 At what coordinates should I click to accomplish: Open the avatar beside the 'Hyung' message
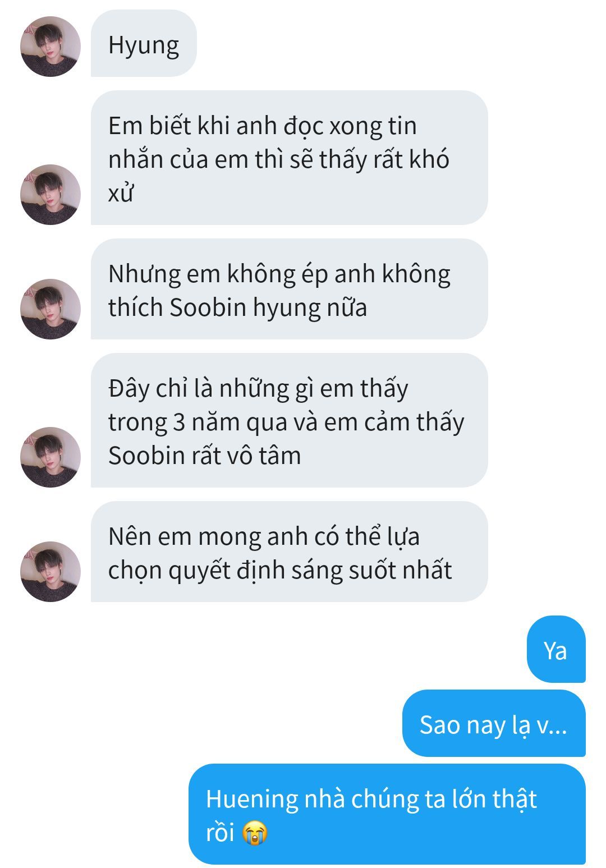(x=50, y=47)
